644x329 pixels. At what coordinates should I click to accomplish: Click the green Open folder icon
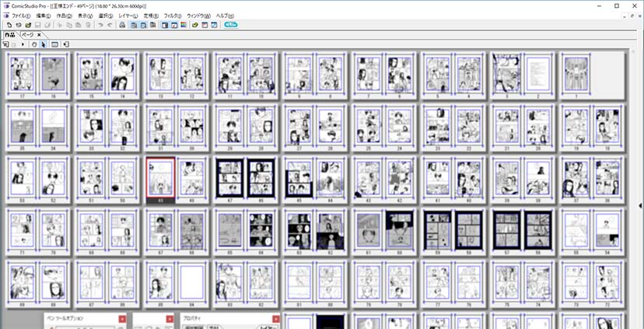click(x=28, y=25)
